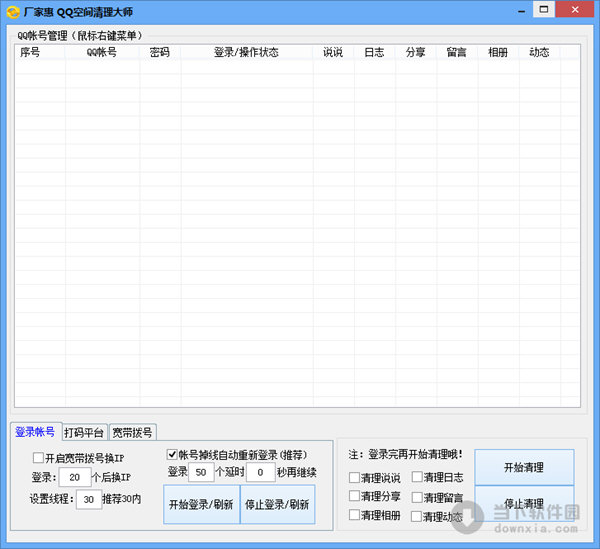This screenshot has height=549, width=600.
Task: Click the 注：登录完再开始清理哦 note
Action: [406, 455]
